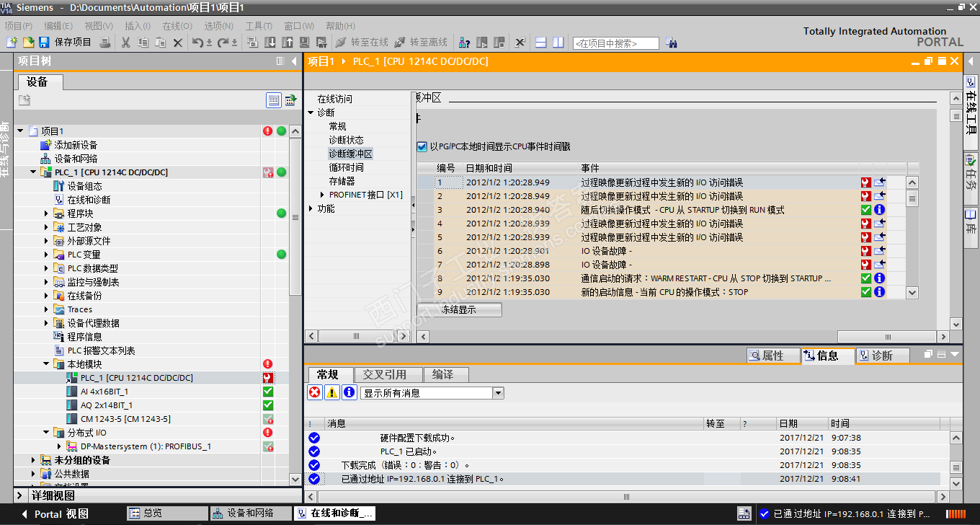Click the search in project binoculars icon
The width and height of the screenshot is (980, 525).
pos(672,43)
